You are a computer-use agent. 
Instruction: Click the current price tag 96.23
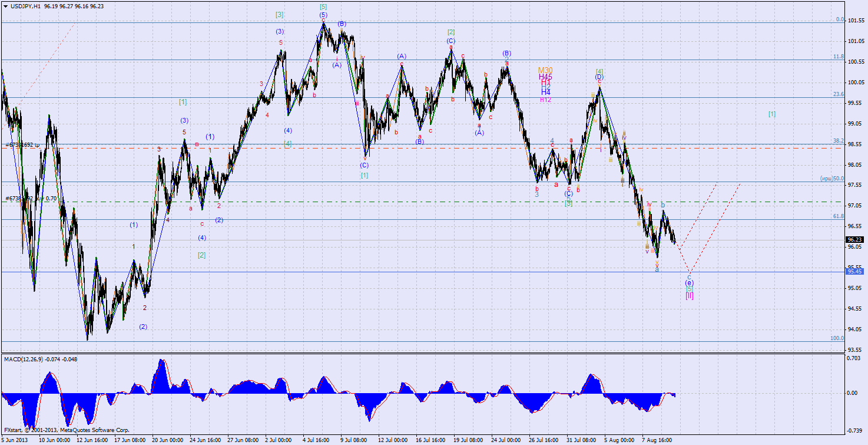click(854, 240)
